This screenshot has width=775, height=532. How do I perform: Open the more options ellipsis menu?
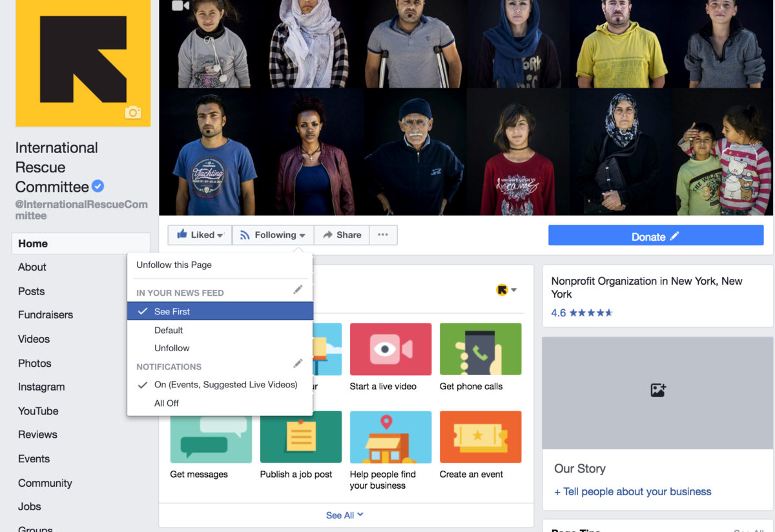click(x=383, y=235)
